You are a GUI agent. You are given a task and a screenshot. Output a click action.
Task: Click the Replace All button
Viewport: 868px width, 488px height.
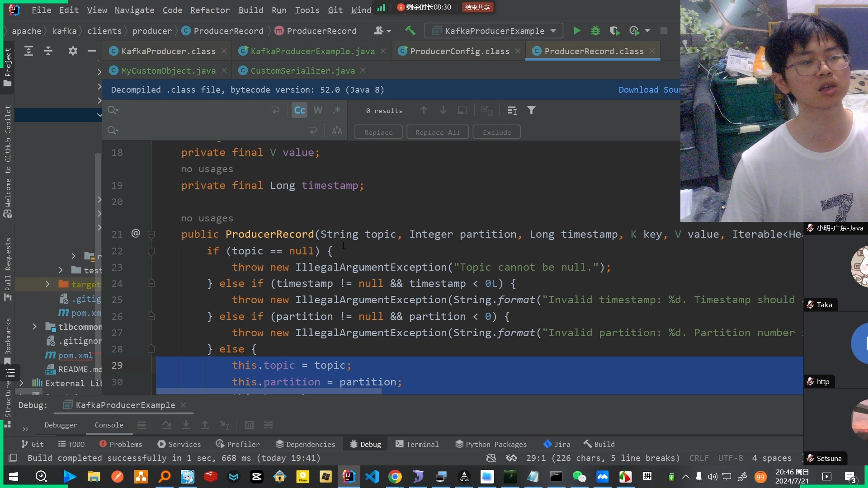(x=437, y=132)
